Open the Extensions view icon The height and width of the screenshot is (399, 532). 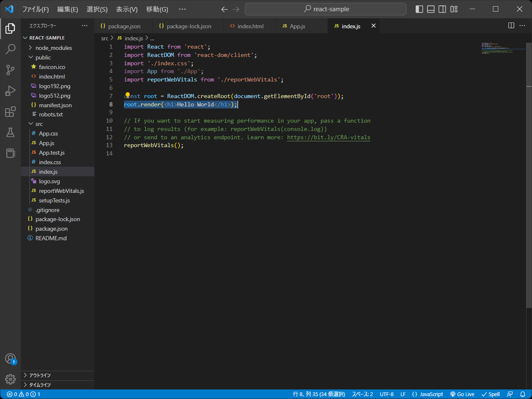pyautogui.click(x=10, y=111)
